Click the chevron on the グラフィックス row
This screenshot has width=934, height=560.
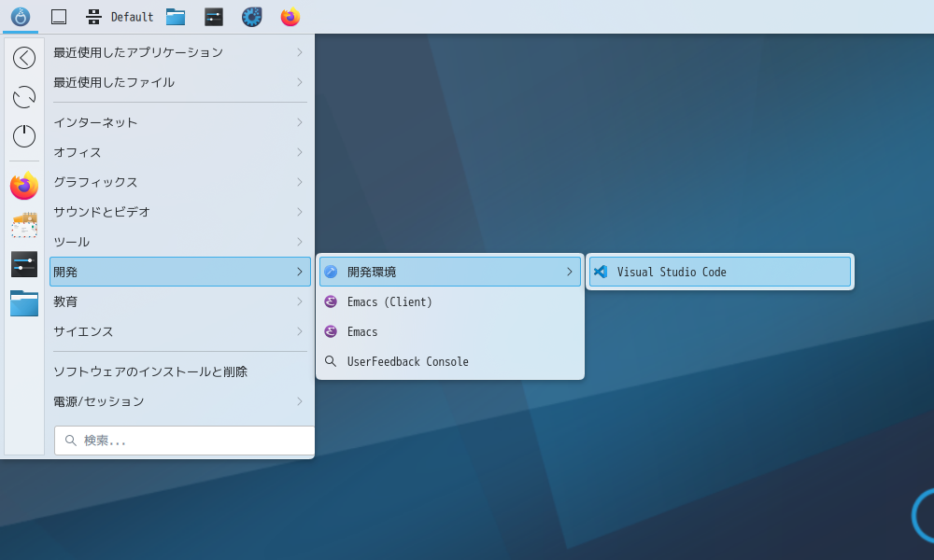pyautogui.click(x=300, y=182)
